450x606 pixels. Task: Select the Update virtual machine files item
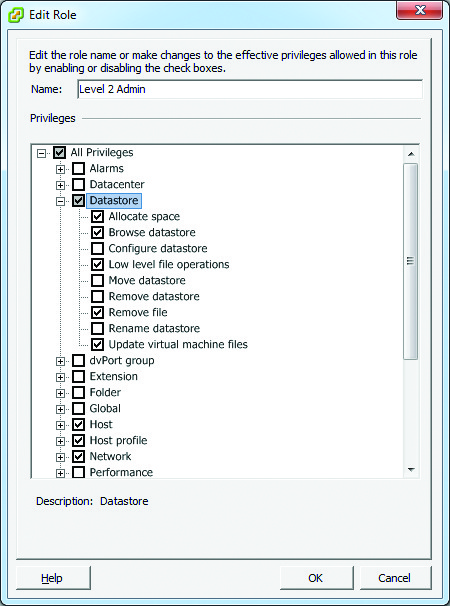(x=178, y=344)
